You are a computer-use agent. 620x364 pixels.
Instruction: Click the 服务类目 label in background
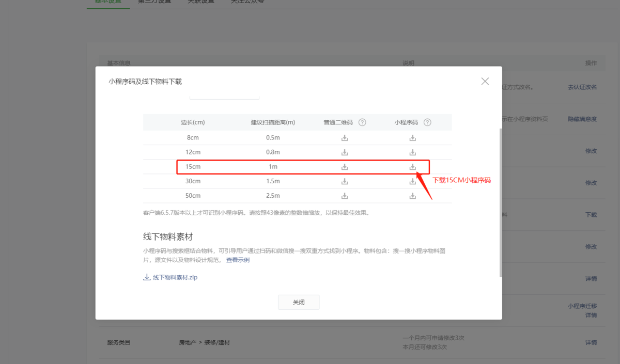pos(119,342)
